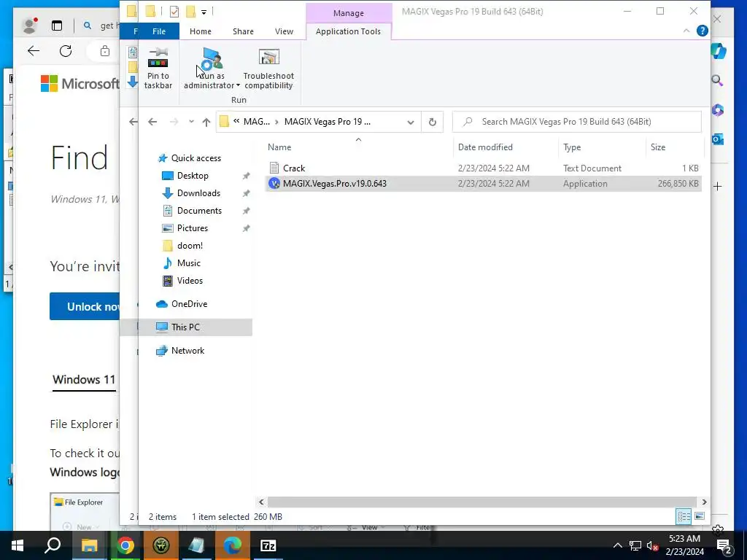
Task: Show hidden system tray icons
Action: 617,545
